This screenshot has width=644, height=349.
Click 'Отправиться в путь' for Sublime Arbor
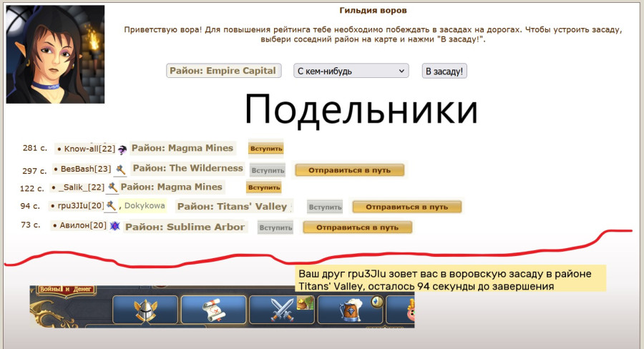(358, 227)
